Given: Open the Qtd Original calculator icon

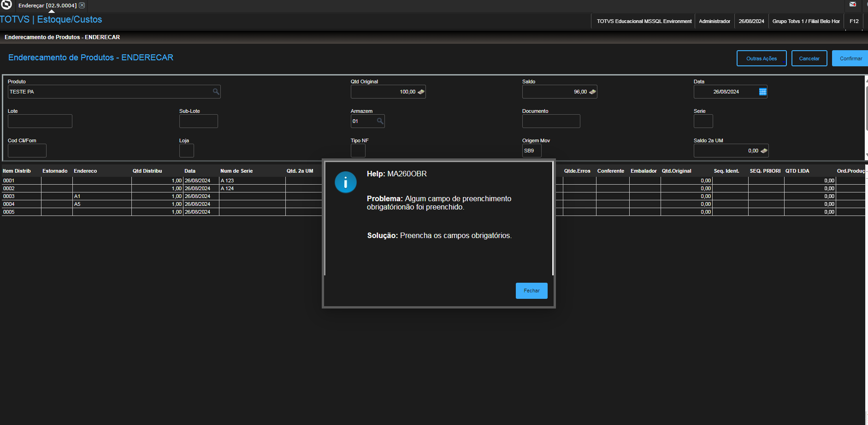Looking at the screenshot, I should 421,92.
